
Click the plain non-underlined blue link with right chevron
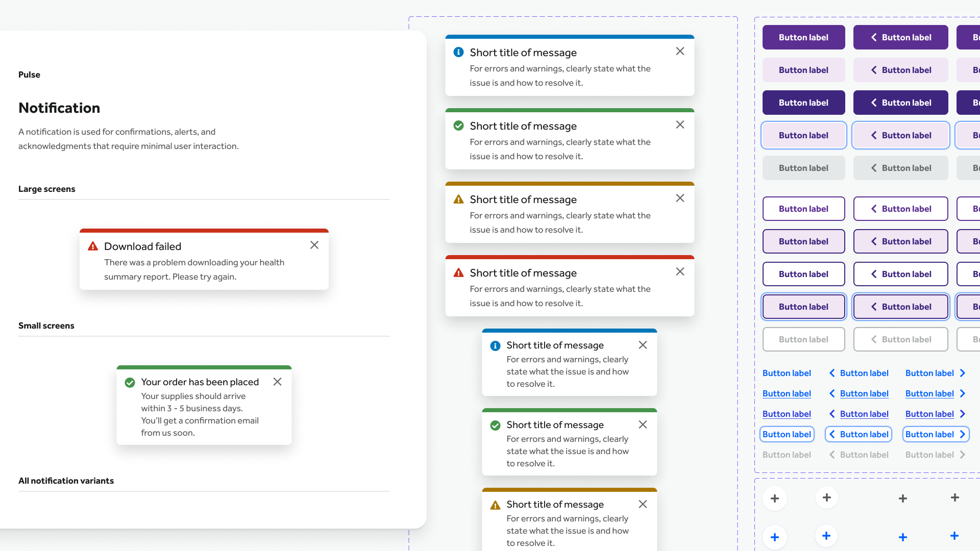click(x=936, y=373)
